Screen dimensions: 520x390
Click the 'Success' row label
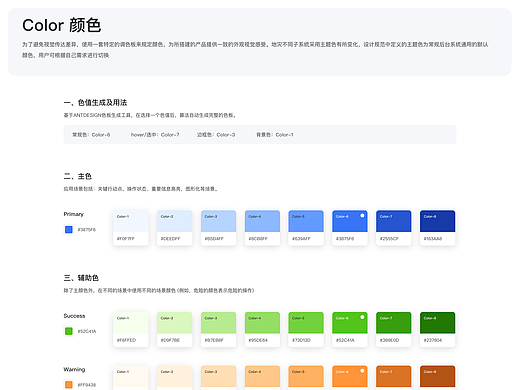[x=74, y=316]
